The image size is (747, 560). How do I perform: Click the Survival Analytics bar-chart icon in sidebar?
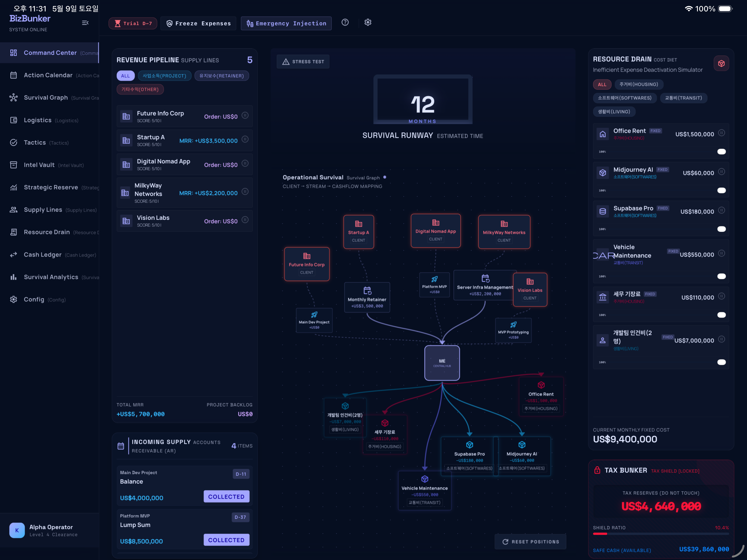point(14,277)
